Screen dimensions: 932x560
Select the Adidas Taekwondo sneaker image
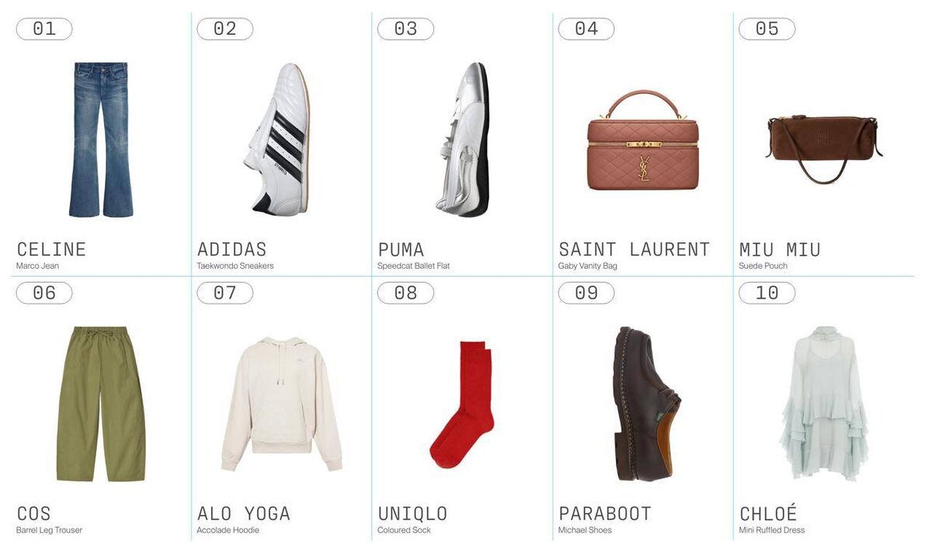pyautogui.click(x=276, y=139)
